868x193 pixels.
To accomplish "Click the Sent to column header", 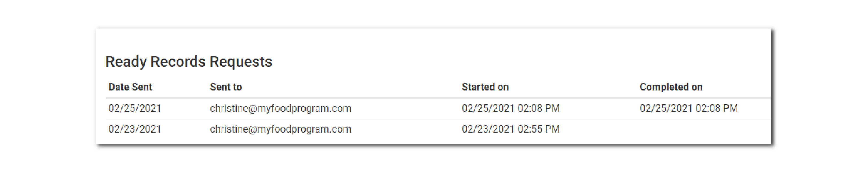I will pos(226,87).
